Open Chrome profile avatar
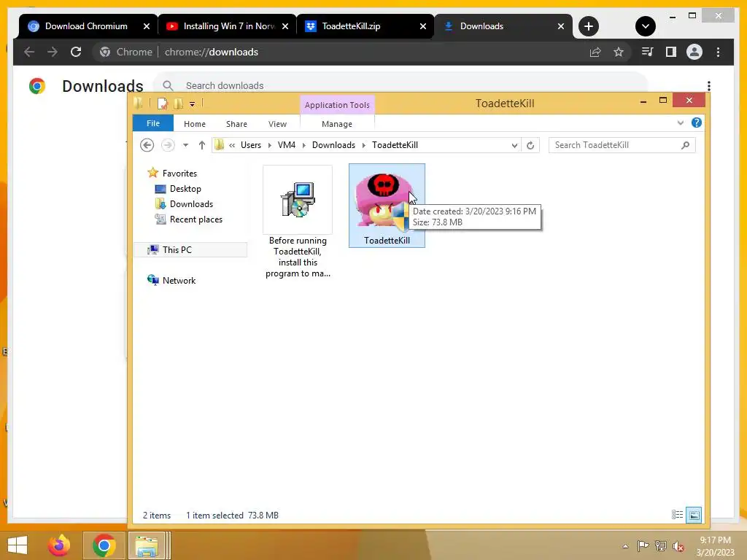 click(x=694, y=52)
